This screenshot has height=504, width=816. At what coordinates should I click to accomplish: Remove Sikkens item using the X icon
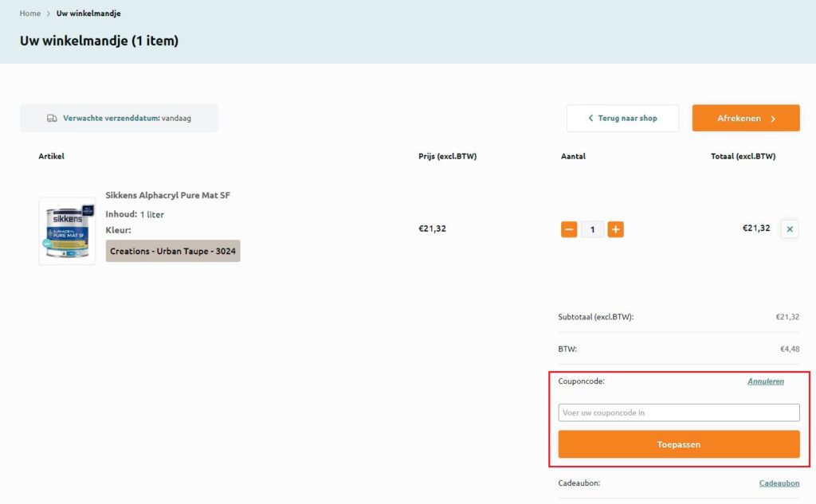pyautogui.click(x=790, y=229)
